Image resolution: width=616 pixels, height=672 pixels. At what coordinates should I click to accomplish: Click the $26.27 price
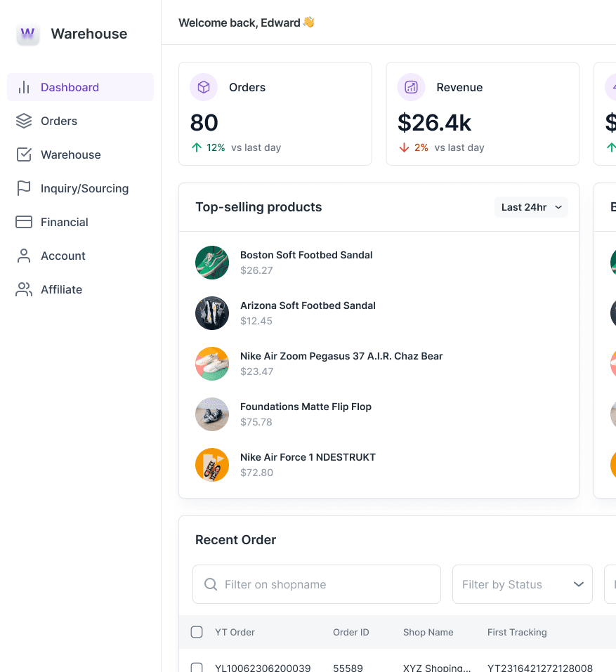pos(256,270)
